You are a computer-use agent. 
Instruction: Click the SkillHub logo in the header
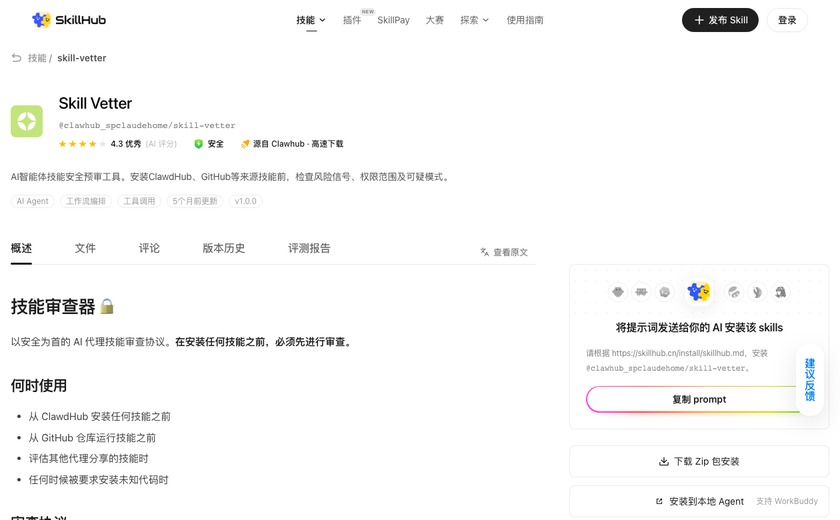click(x=69, y=20)
